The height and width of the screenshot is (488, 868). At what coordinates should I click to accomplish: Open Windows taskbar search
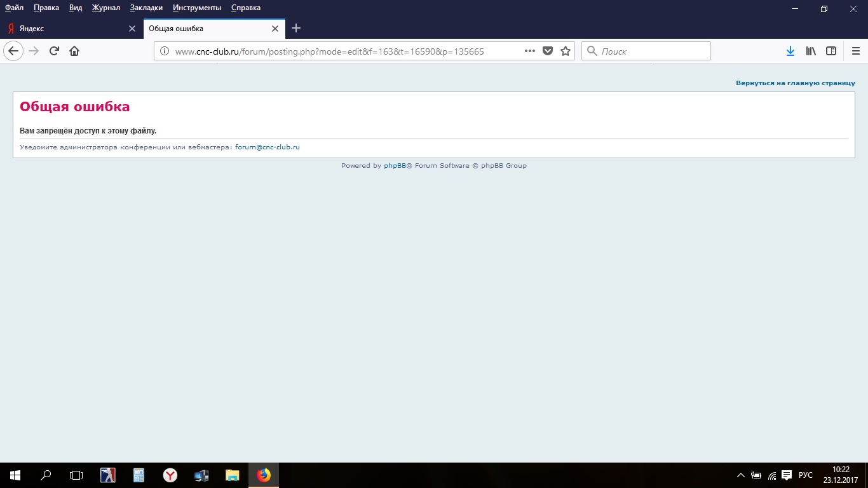point(46,475)
